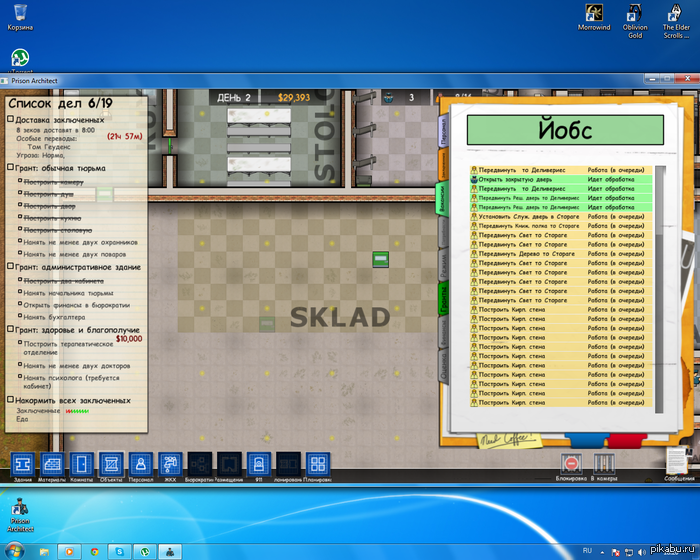
Task: Open the Сообщения (Messages) paper icon
Action: click(679, 461)
